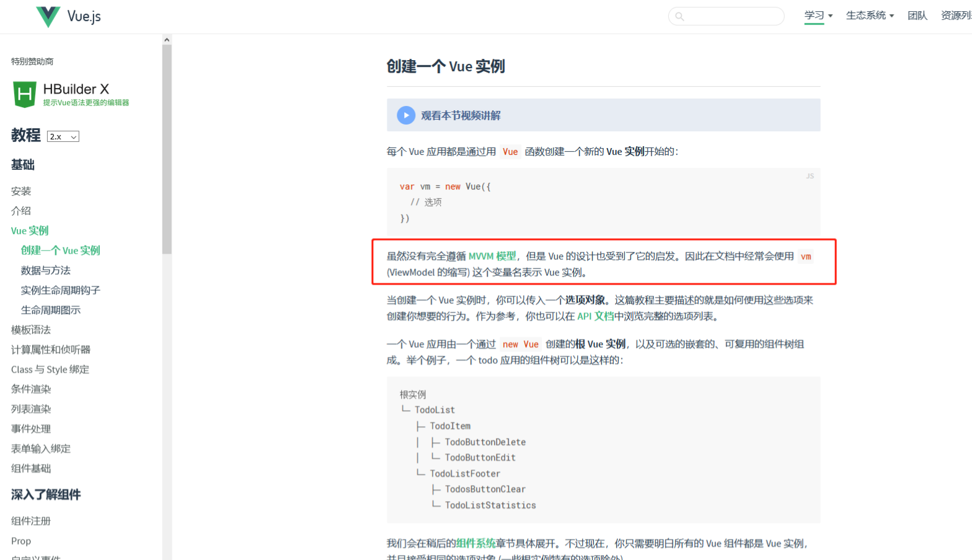Click the 特别赞助商 label
The width and height of the screenshot is (972, 560).
pos(32,61)
